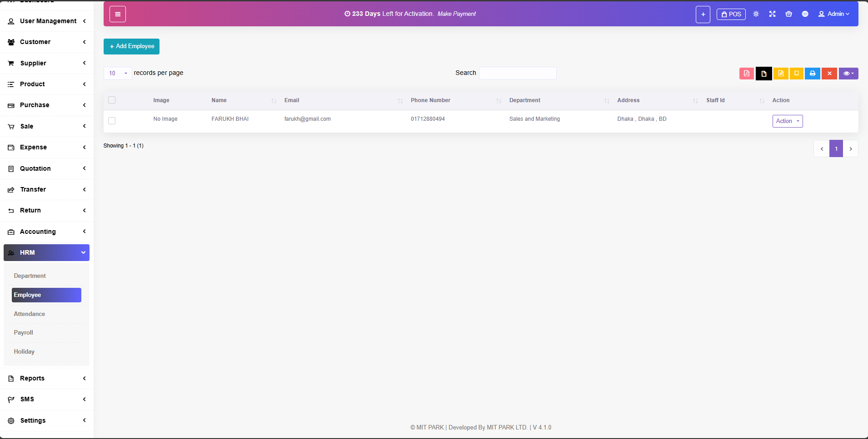Open Attendance in the HRM submenu
The width and height of the screenshot is (868, 439).
30,314
